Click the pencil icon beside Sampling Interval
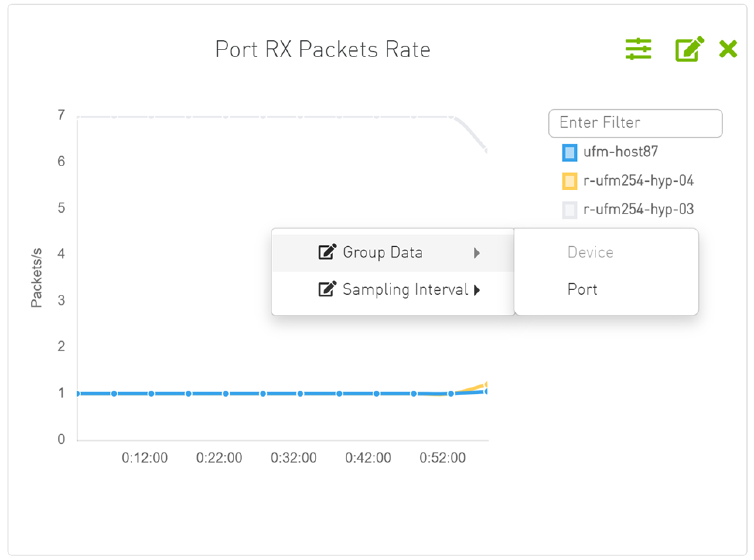 (327, 289)
